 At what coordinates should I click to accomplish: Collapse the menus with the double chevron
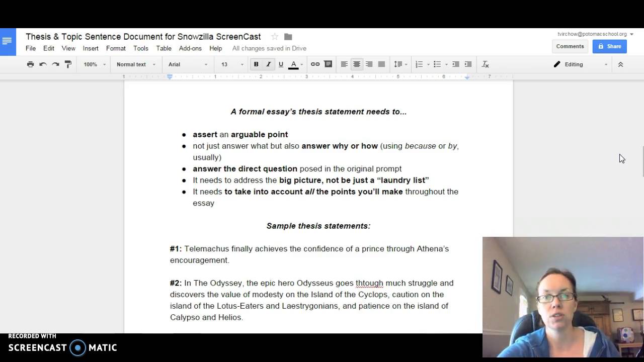620,64
